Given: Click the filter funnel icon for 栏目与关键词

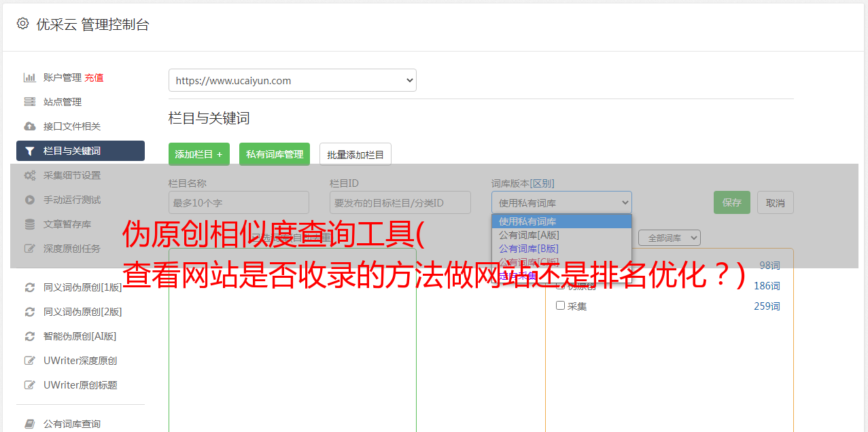Looking at the screenshot, I should point(30,151).
